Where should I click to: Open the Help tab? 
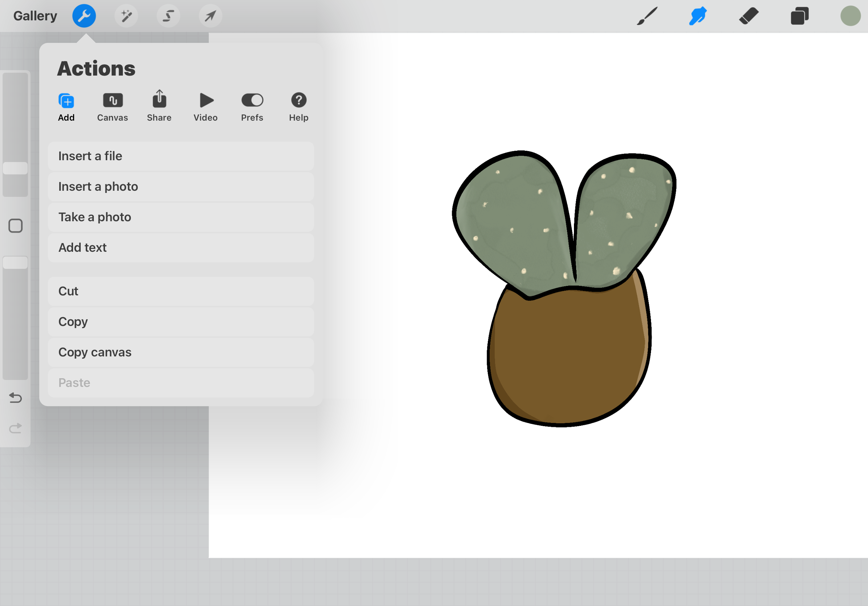click(x=299, y=107)
